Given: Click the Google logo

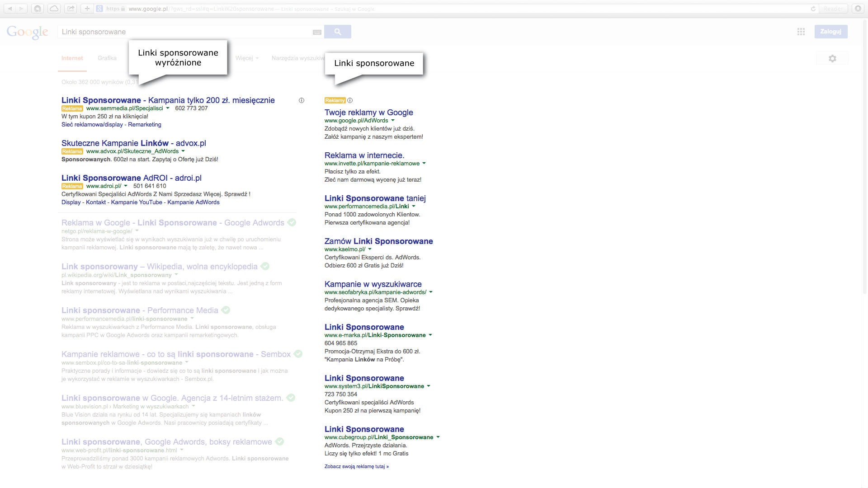Looking at the screenshot, I should [x=27, y=32].
